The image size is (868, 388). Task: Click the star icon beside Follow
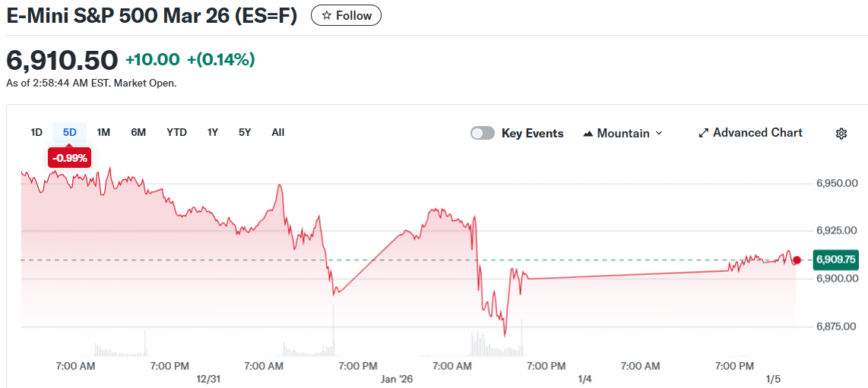(x=327, y=15)
